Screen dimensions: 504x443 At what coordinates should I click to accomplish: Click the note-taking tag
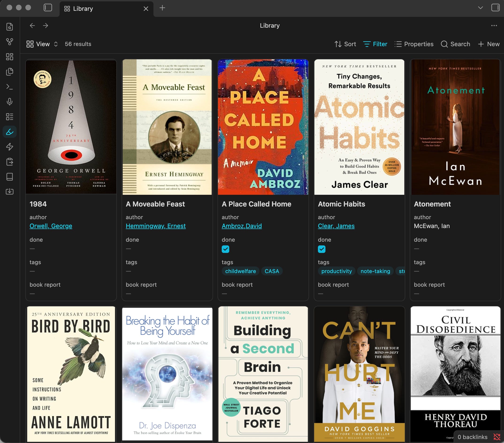[375, 271]
